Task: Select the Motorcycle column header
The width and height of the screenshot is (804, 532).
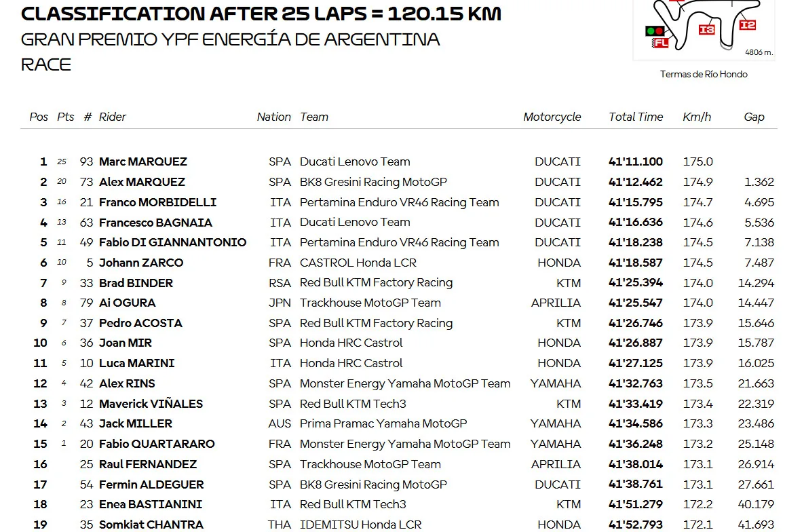Action: point(552,117)
